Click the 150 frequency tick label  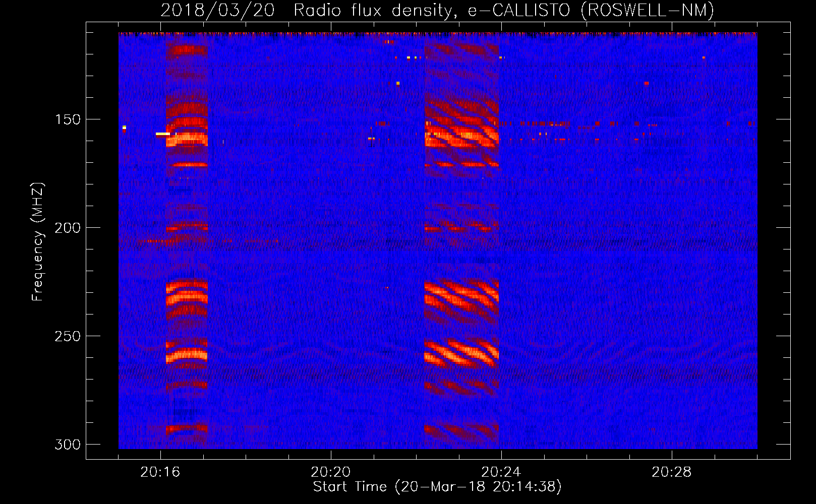68,119
